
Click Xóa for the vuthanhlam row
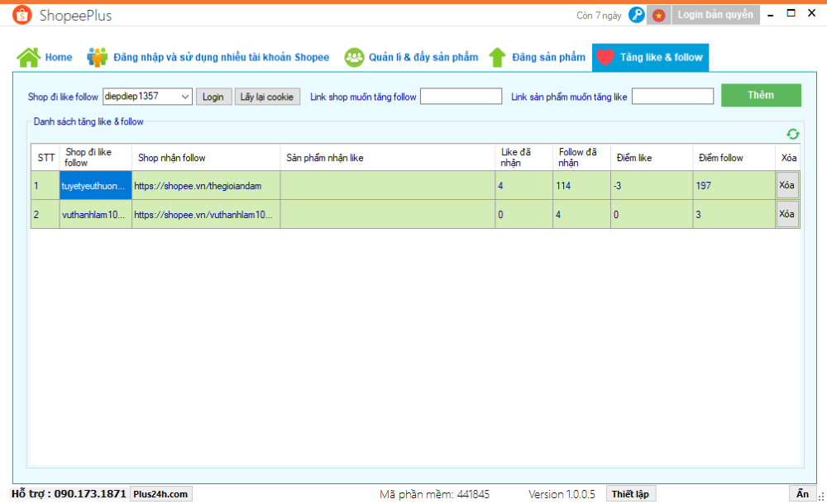(x=787, y=214)
